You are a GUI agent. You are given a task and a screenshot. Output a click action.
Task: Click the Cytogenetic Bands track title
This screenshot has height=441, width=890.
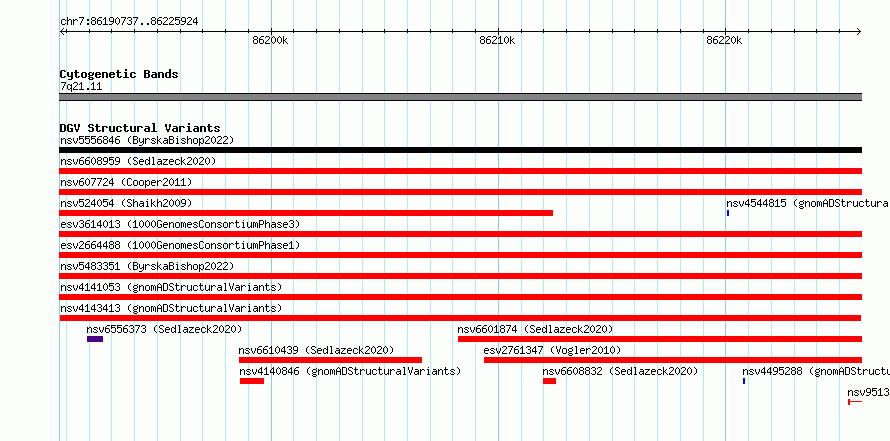[x=119, y=74]
